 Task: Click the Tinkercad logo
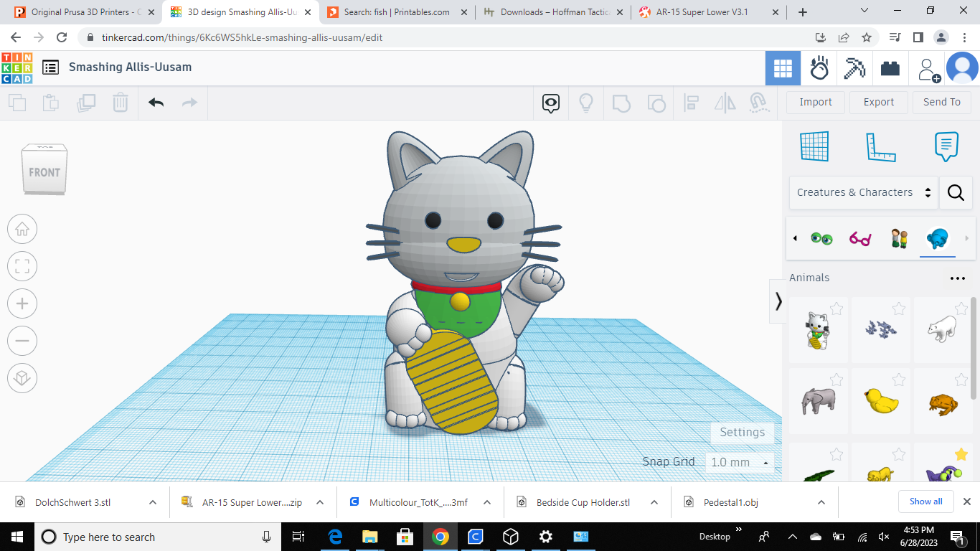coord(17,68)
